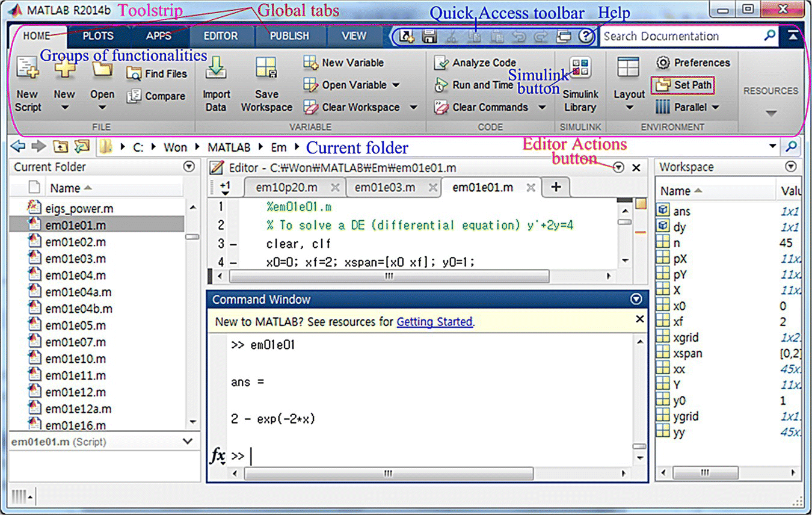Viewport: 812px width, 515px height.
Task: Click Analyze Code
Action: (475, 63)
